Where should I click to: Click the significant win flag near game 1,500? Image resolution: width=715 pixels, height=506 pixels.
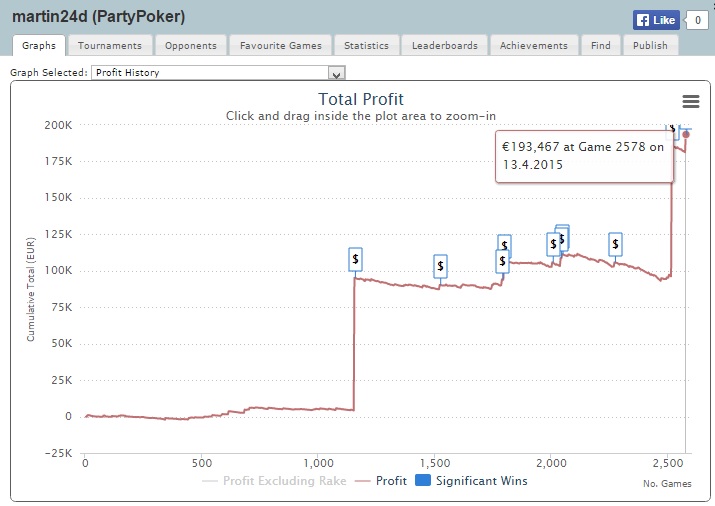pos(440,266)
